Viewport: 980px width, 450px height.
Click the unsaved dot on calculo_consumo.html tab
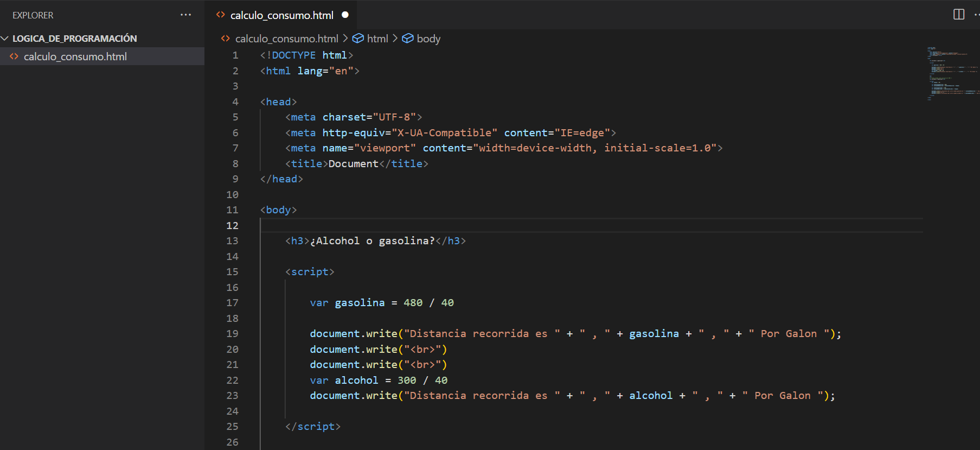pyautogui.click(x=345, y=15)
